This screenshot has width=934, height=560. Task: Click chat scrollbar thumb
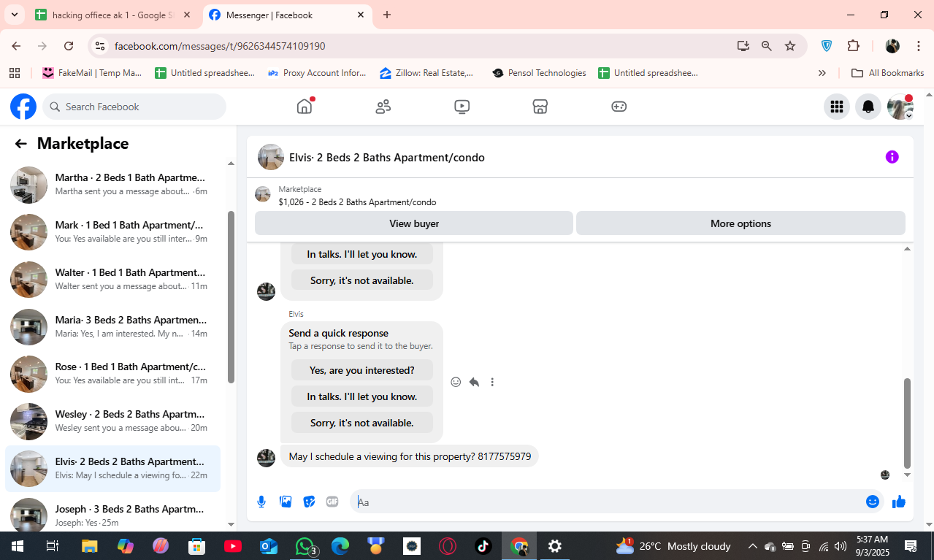pos(908,423)
